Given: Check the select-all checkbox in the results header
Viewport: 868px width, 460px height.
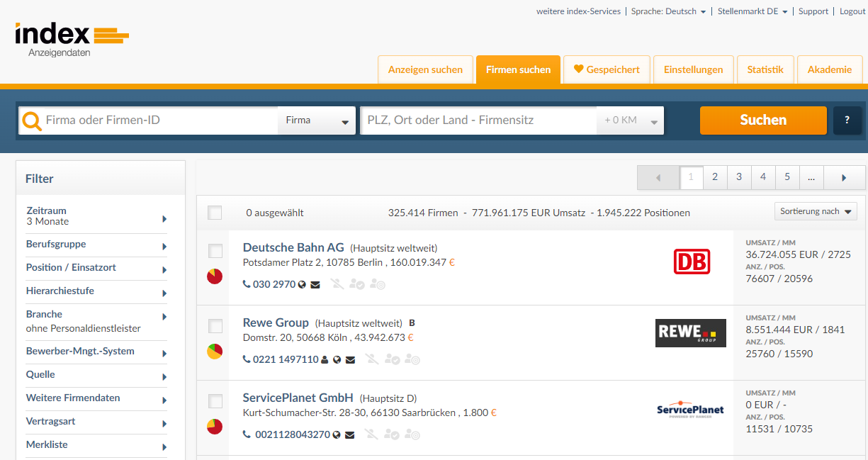Looking at the screenshot, I should point(215,213).
